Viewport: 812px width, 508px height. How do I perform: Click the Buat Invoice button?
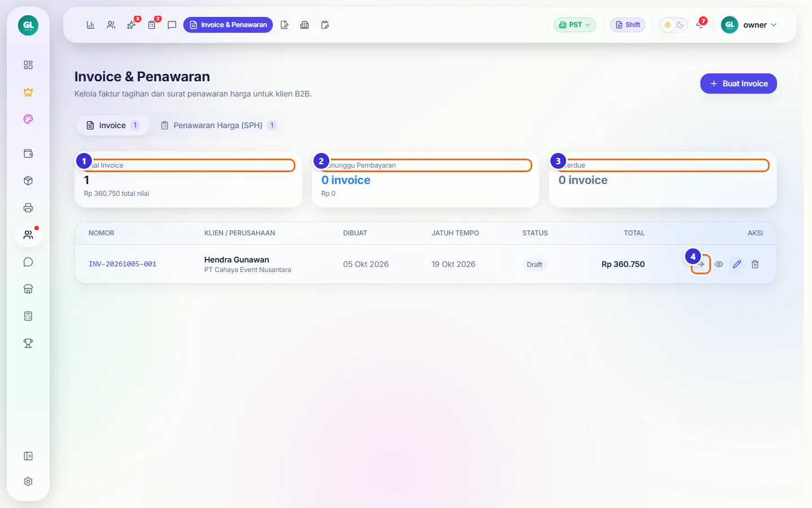pos(739,84)
